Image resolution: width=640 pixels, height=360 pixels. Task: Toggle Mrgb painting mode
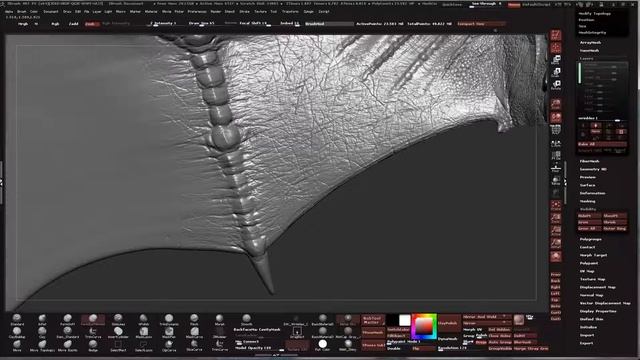[23, 24]
